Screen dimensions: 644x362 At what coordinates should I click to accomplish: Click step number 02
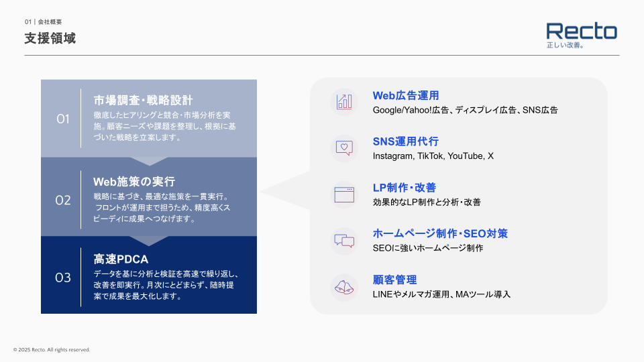[x=63, y=200]
